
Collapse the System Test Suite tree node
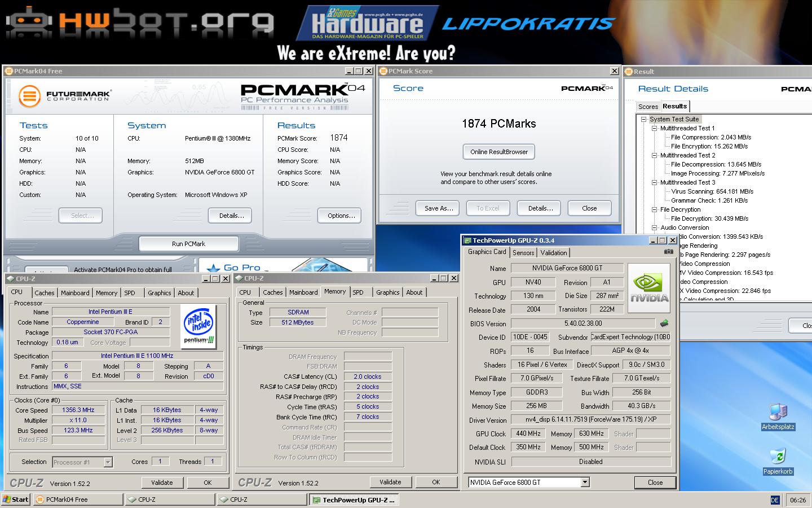pyautogui.click(x=643, y=119)
